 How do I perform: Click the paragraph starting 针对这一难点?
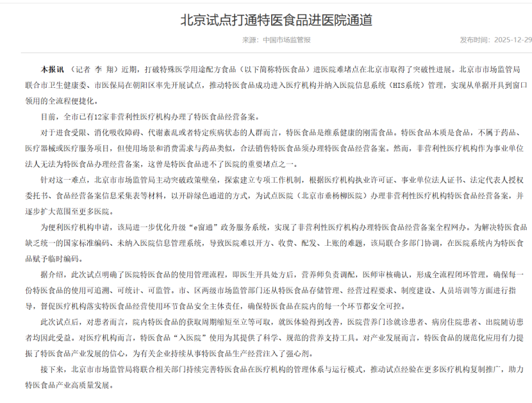tap(274, 196)
